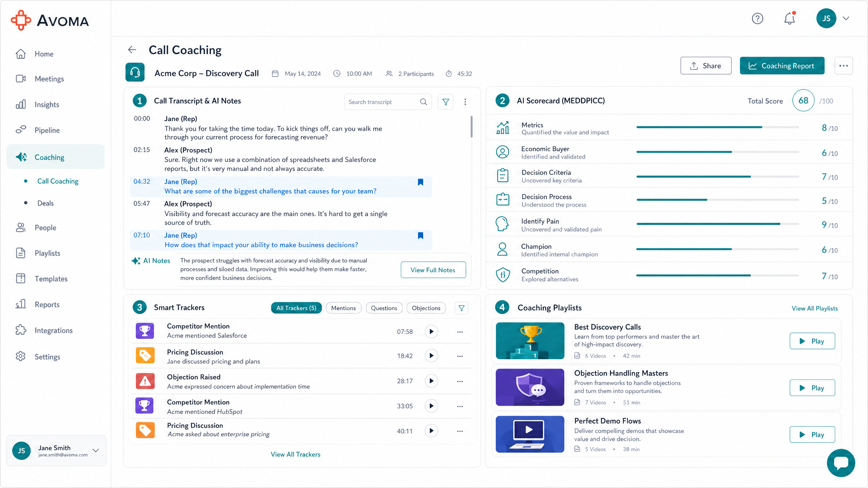Click the Share button

(706, 66)
